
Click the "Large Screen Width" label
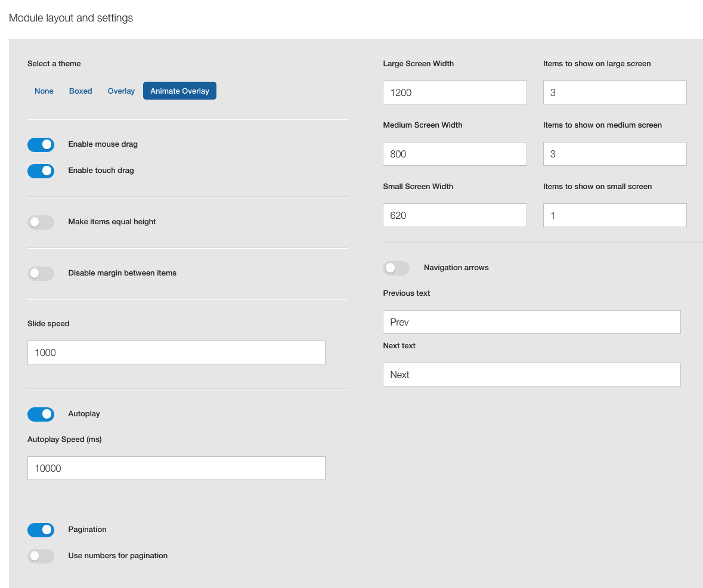pos(419,64)
